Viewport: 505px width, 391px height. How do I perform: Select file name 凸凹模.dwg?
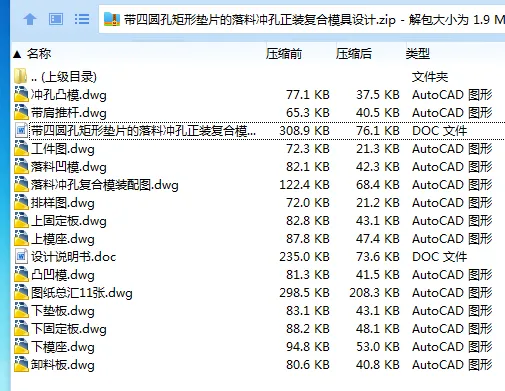(63, 275)
